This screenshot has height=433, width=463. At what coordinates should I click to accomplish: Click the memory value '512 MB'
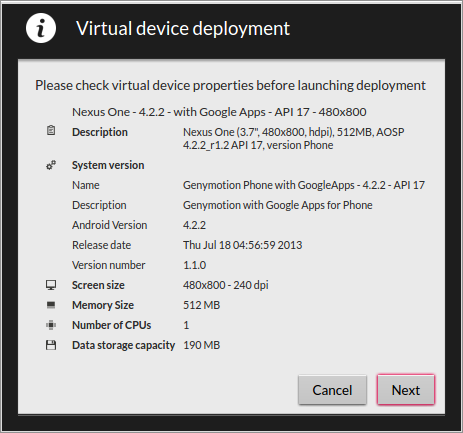(x=201, y=305)
